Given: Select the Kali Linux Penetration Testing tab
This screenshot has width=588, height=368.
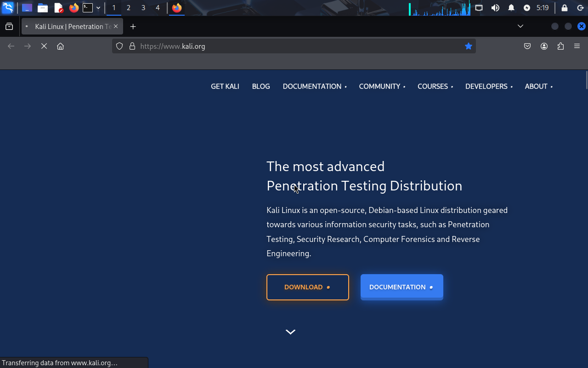Looking at the screenshot, I should pyautogui.click(x=72, y=27).
